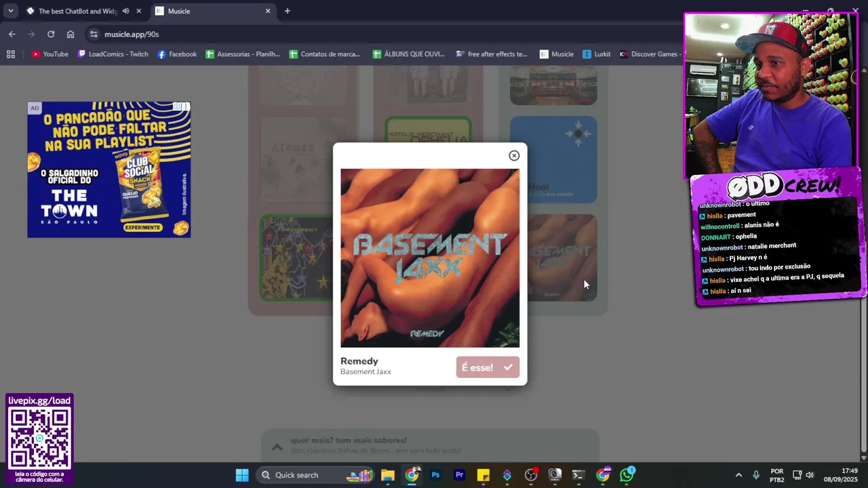This screenshot has height=488, width=868.
Task: Mute the ChatBot tab audio icon
Action: point(125,11)
